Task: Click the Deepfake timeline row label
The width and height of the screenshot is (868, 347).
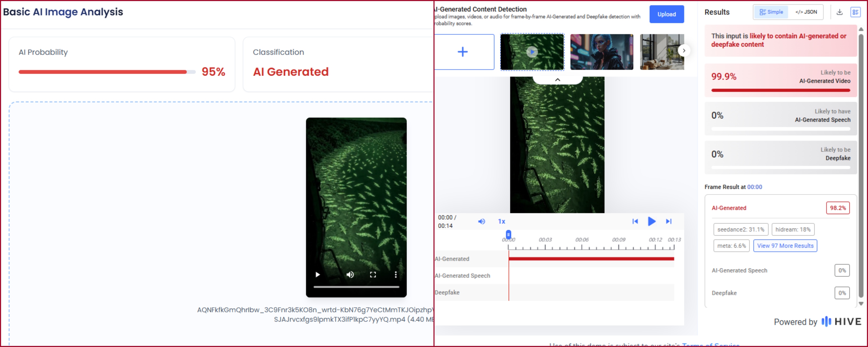Action: pyautogui.click(x=447, y=292)
